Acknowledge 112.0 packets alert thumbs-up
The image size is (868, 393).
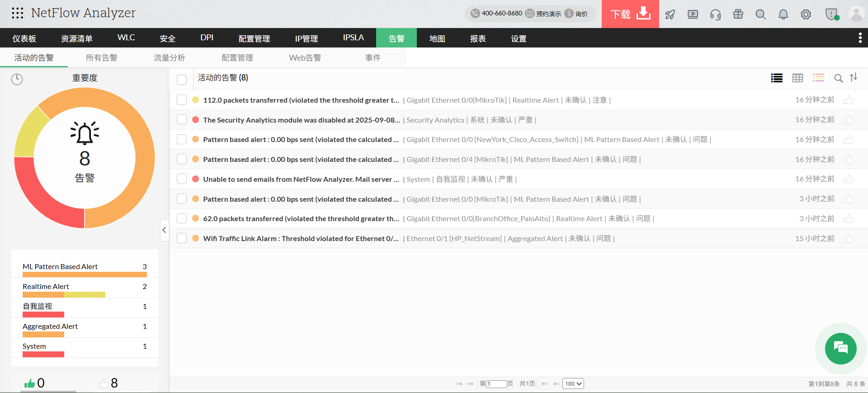click(x=848, y=100)
